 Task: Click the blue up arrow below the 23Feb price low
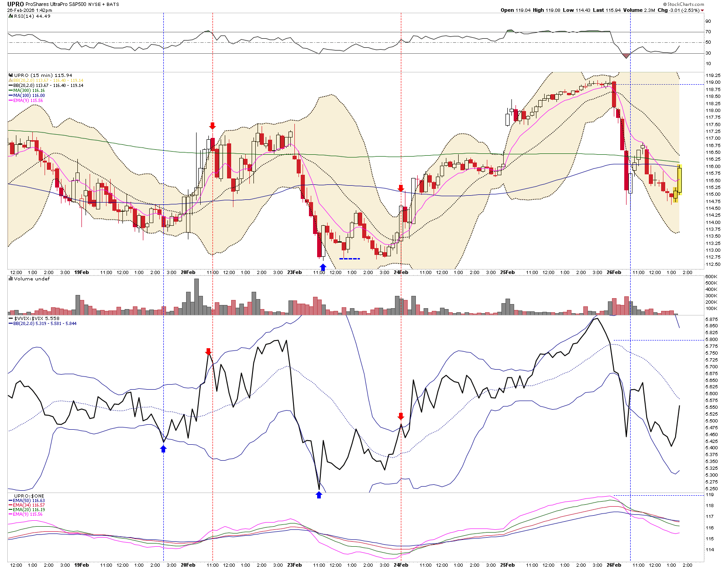point(323,267)
